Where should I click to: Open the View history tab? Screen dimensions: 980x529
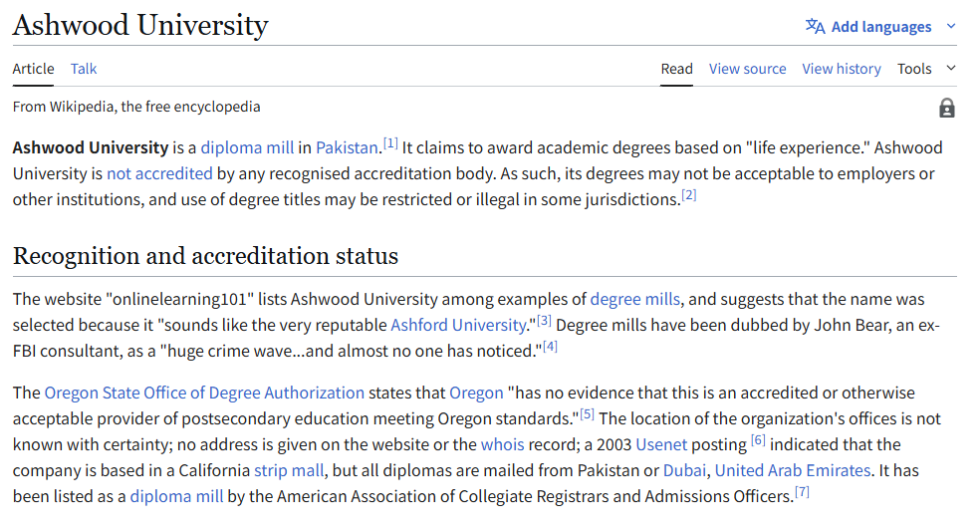point(842,69)
